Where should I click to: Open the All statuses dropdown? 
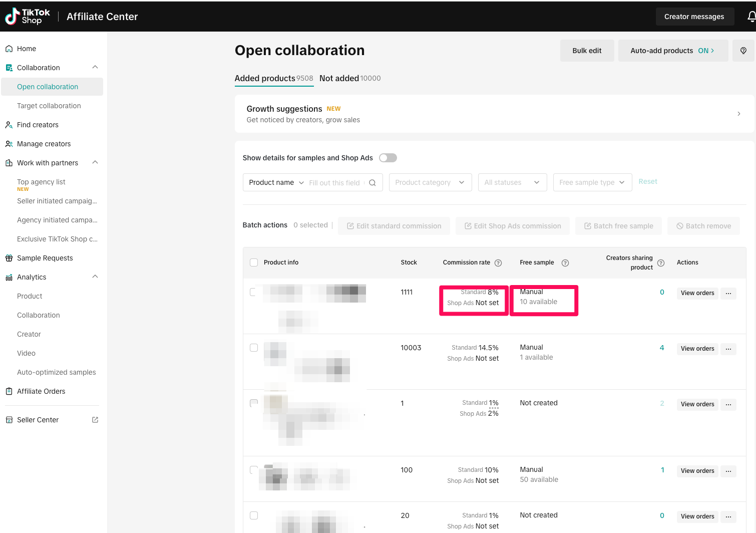pyautogui.click(x=512, y=182)
